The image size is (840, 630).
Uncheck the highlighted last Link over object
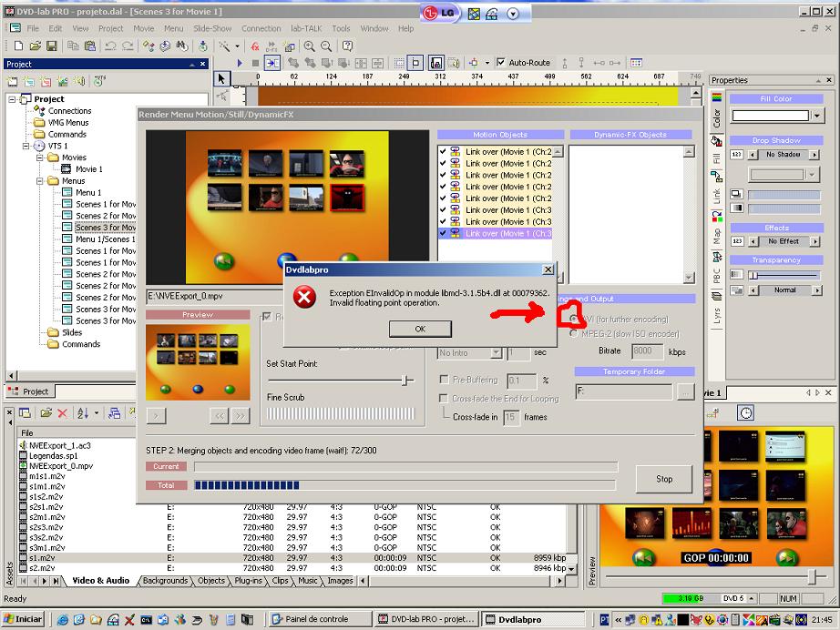443,233
